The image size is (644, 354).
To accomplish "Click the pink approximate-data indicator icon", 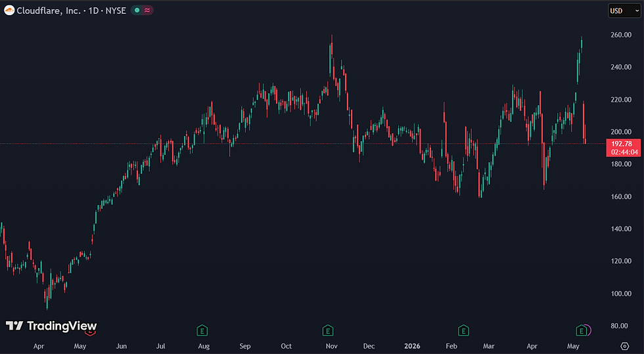I will pyautogui.click(x=147, y=11).
